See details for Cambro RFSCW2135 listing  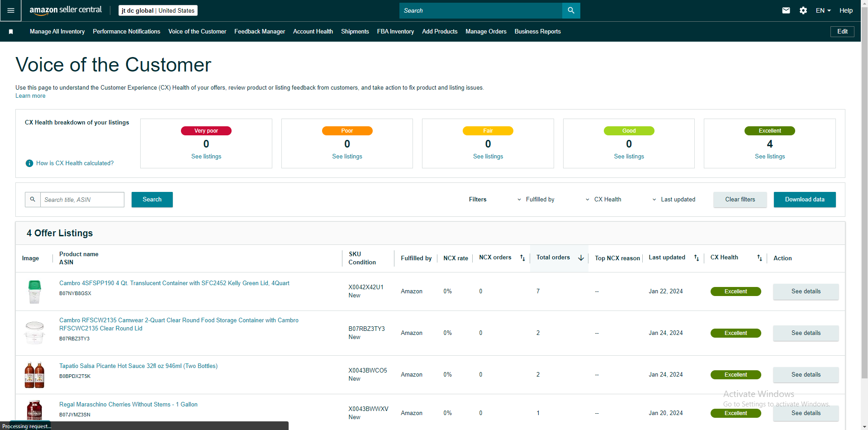(806, 333)
